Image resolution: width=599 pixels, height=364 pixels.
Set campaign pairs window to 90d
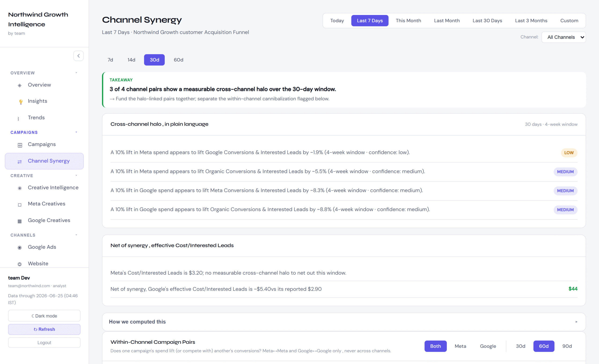coord(567,346)
